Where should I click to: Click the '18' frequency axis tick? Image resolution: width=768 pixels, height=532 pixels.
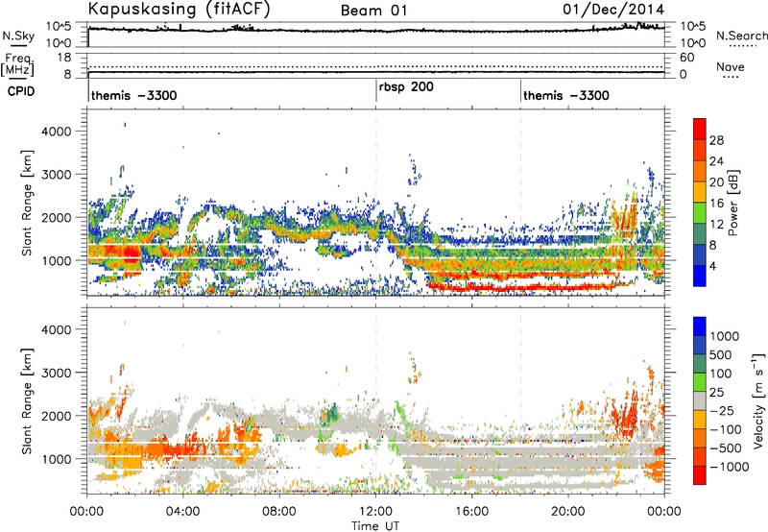[x=64, y=58]
